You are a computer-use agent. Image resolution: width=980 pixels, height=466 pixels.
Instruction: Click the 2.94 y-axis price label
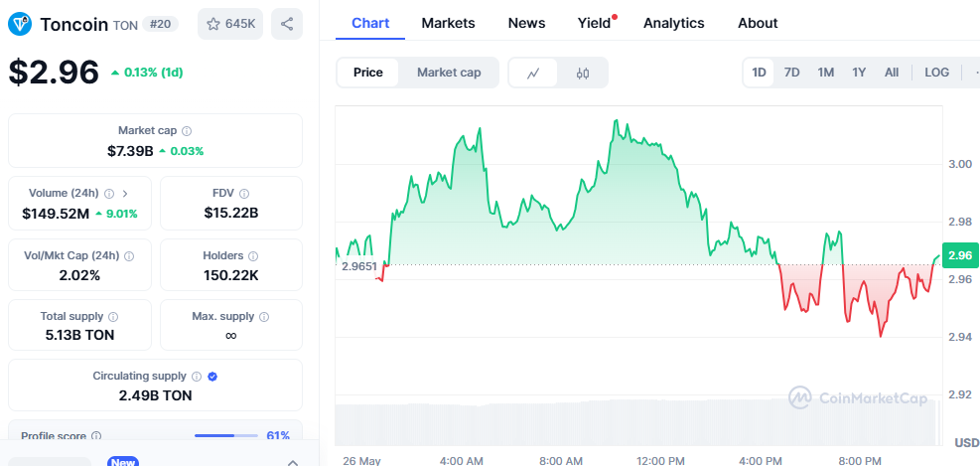(x=960, y=337)
